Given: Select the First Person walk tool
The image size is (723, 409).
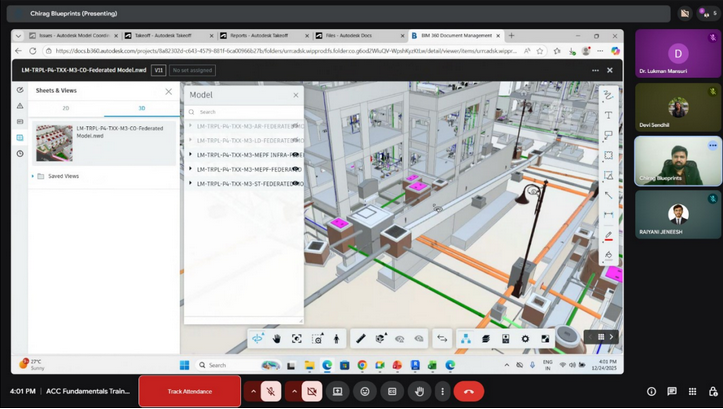Looking at the screenshot, I should click(x=336, y=339).
